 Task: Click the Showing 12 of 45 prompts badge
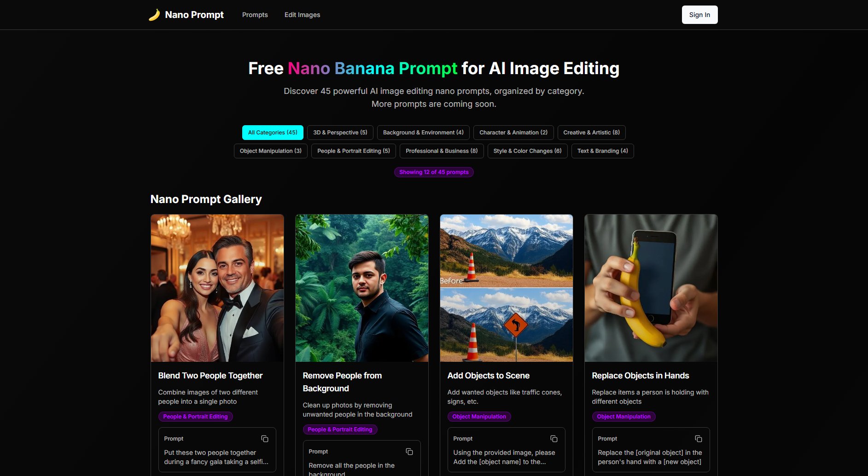434,172
